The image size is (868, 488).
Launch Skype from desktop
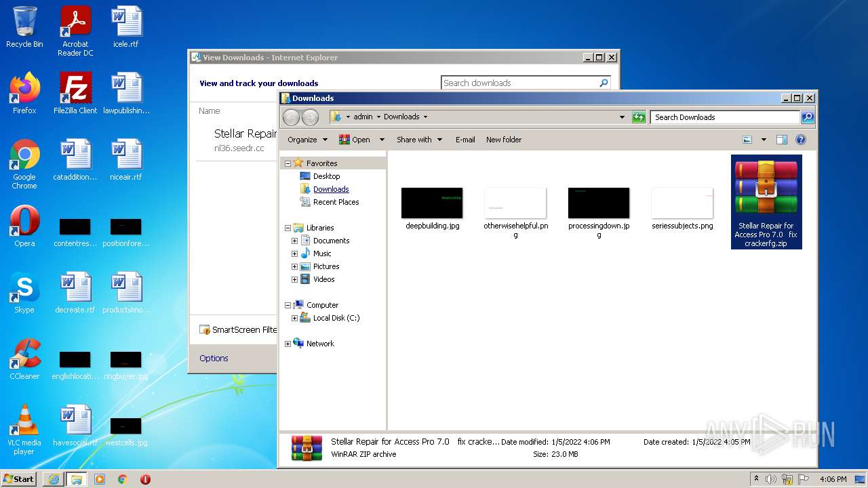coord(24,293)
